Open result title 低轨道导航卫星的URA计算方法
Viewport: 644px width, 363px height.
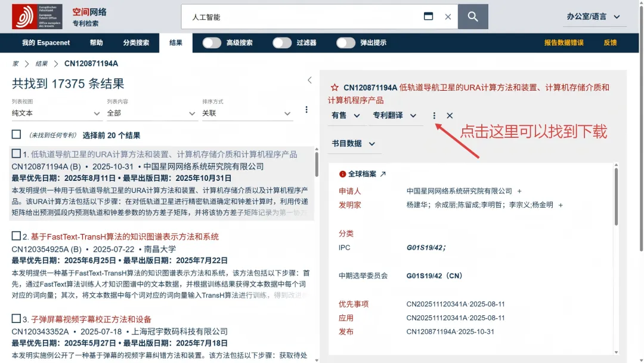tap(164, 154)
